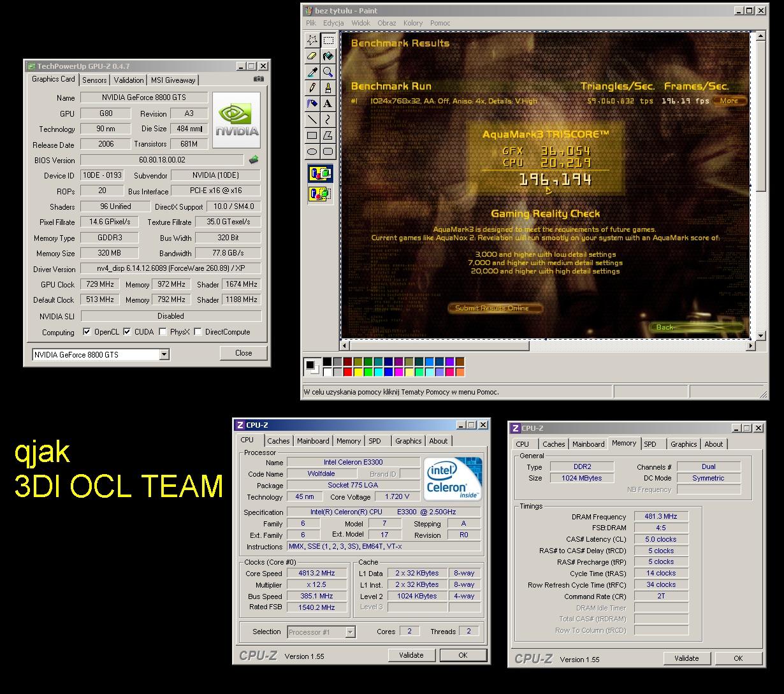Pick the Eraser tool in Paint

312,56
